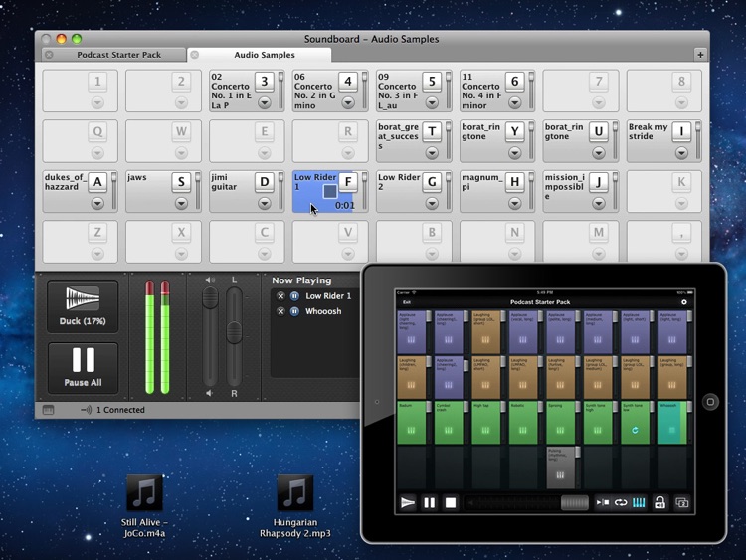This screenshot has width=746, height=560.
Task: Tap the teal Whooosh pad on iPad
Action: 672,423
